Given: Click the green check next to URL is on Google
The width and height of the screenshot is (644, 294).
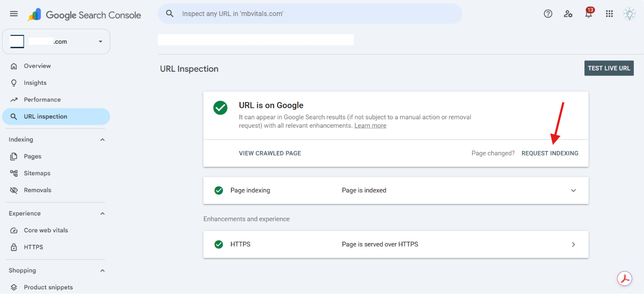Looking at the screenshot, I should click(220, 108).
